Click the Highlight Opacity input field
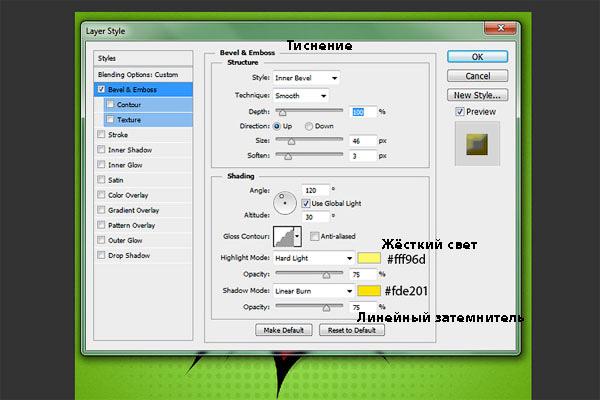Screen dimensions: 600x400 363,274
